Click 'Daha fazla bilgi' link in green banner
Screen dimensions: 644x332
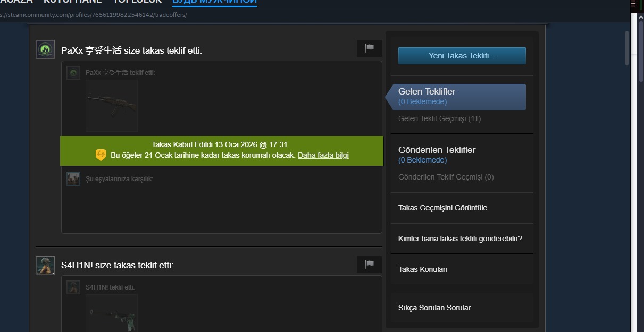pos(323,155)
